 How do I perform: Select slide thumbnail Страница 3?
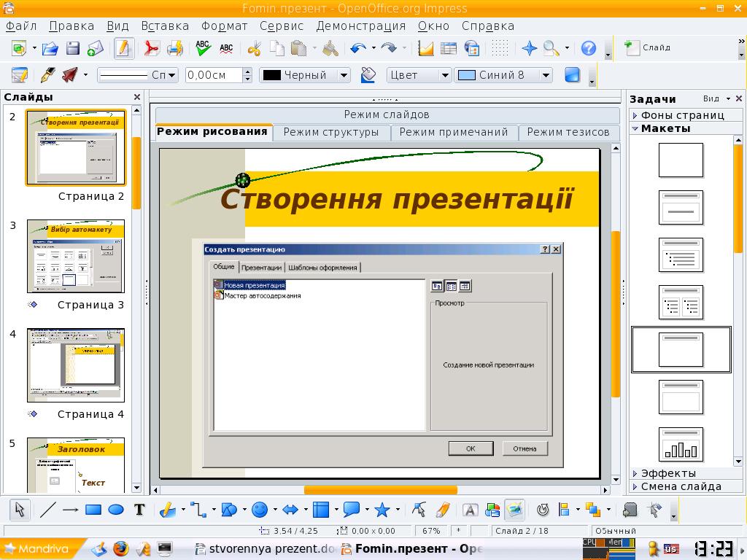coord(76,256)
